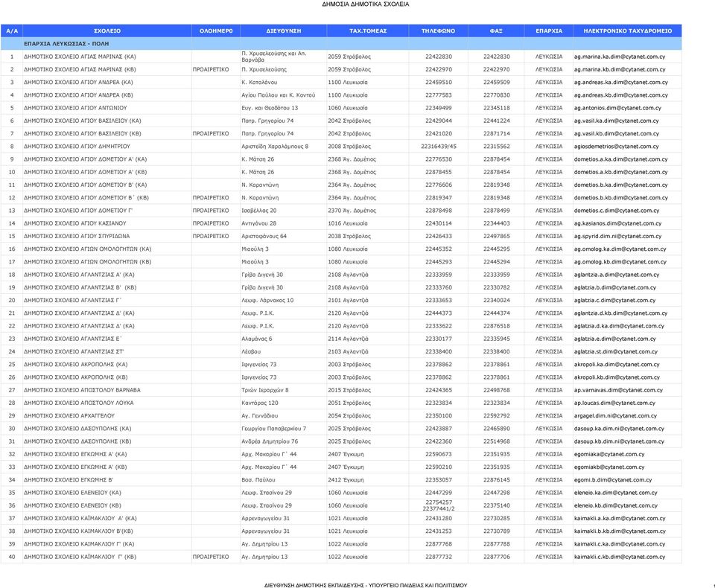Screen dimensions: 715x588
Task: Select school ΔΗΜΟΤΙΚΟ ΣΧΟΛΕΙΟ ΕΓΚΩΜΗΣ Β'
Action: pos(69,479)
